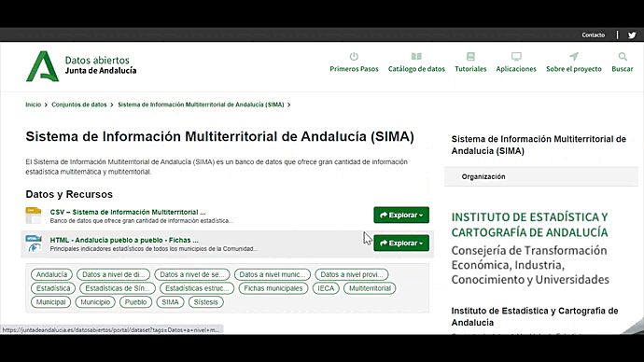This screenshot has width=644, height=362.
Task: Open Catálogo de datos menu item
Action: pyautogui.click(x=416, y=69)
